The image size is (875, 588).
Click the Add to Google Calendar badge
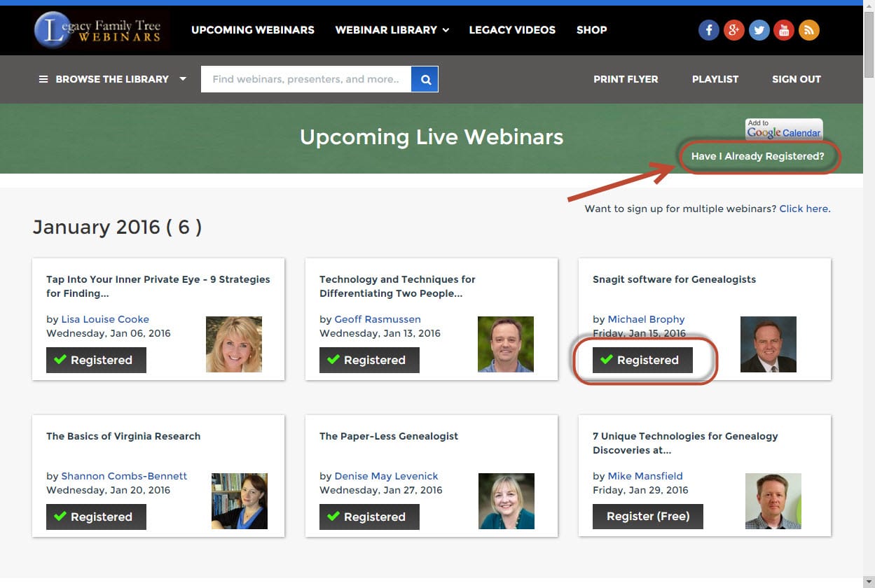click(784, 129)
